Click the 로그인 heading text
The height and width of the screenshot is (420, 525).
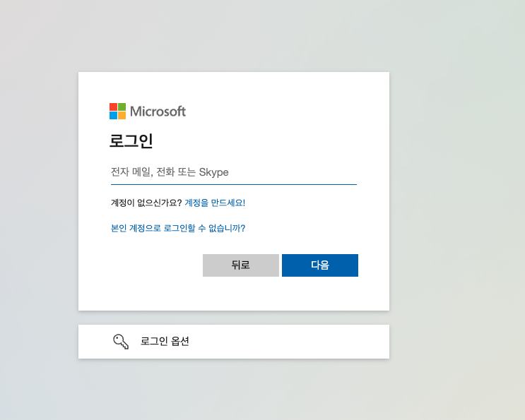click(131, 140)
